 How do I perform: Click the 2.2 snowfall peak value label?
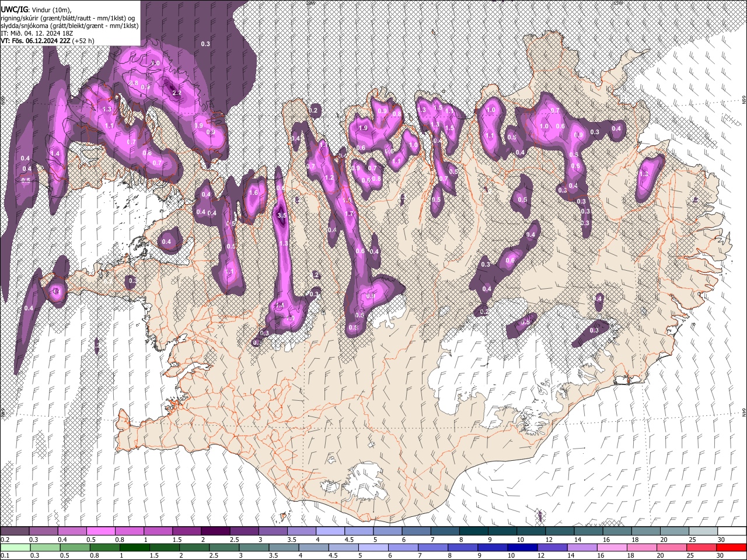(x=177, y=92)
